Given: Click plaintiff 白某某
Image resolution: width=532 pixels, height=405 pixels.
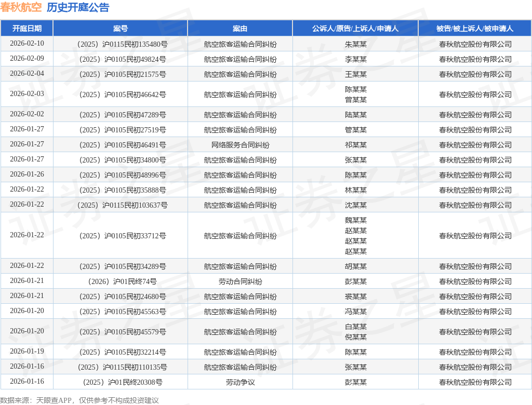Looking at the screenshot, I should 355,327.
